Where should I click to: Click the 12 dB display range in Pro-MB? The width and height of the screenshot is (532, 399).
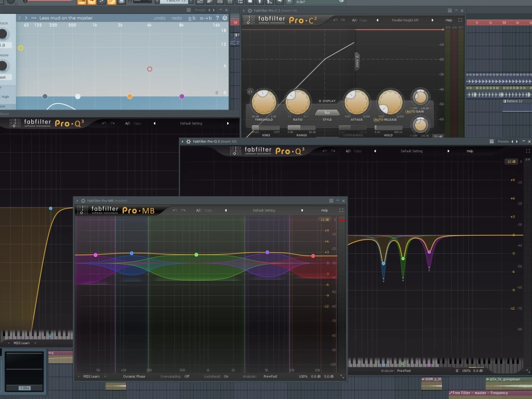(x=325, y=220)
